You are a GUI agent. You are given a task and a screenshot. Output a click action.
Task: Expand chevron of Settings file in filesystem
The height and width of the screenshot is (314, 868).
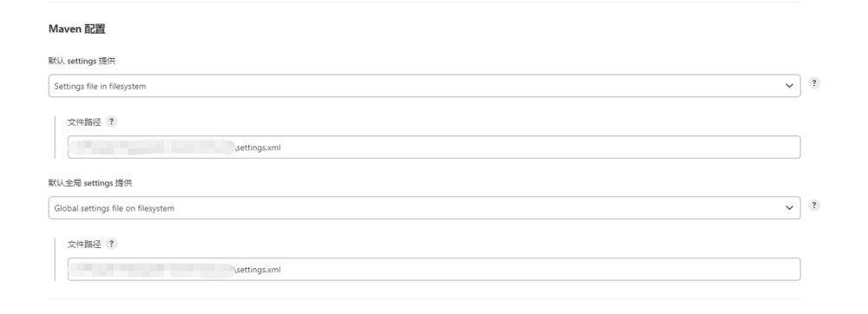[x=789, y=86]
